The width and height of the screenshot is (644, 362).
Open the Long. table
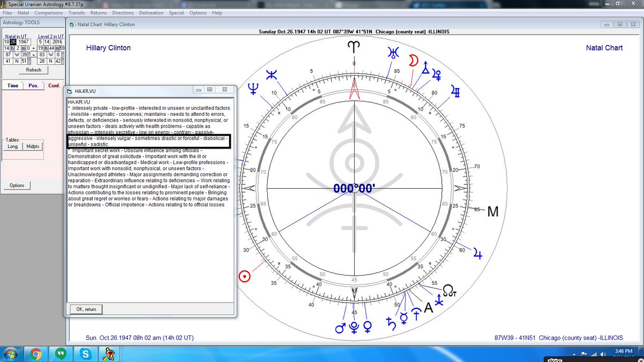(13, 146)
